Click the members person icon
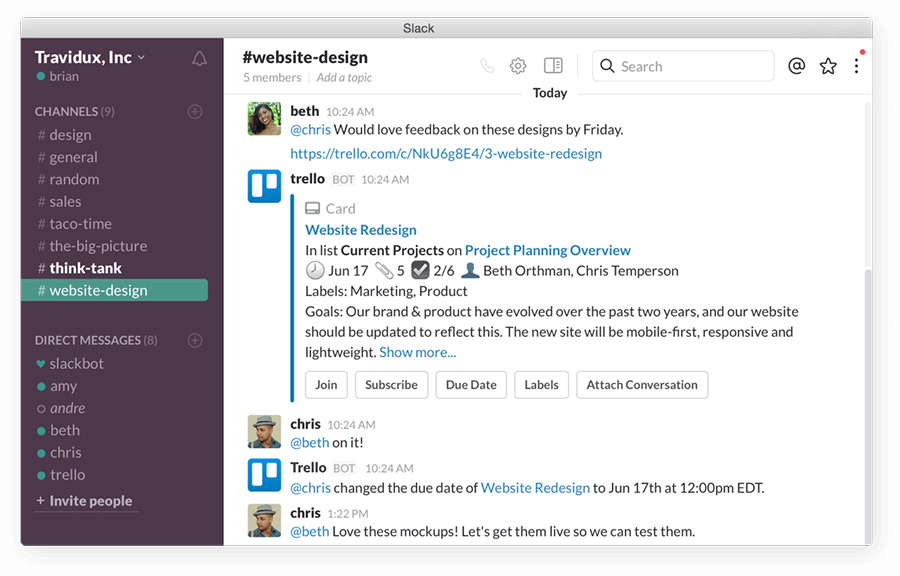The width and height of the screenshot is (900, 576). tap(470, 270)
